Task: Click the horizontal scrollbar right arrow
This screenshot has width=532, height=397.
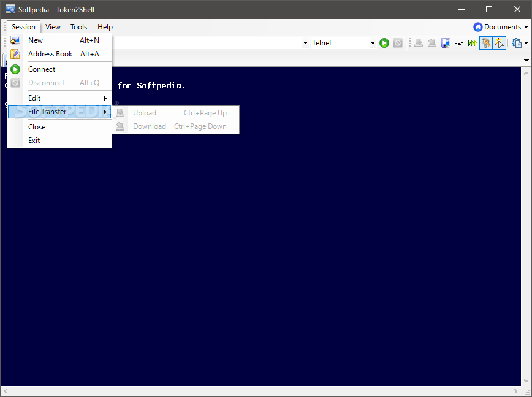Action: [x=516, y=391]
